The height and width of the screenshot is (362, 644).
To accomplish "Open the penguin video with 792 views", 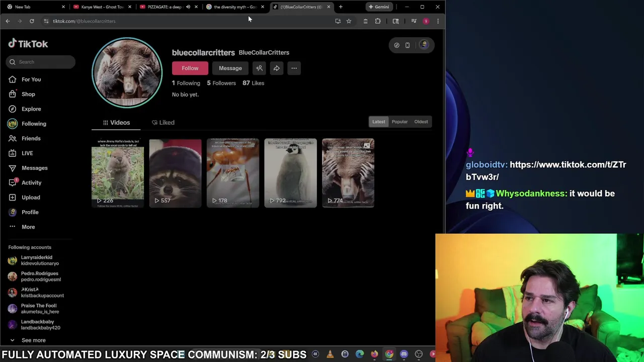I will [x=290, y=173].
